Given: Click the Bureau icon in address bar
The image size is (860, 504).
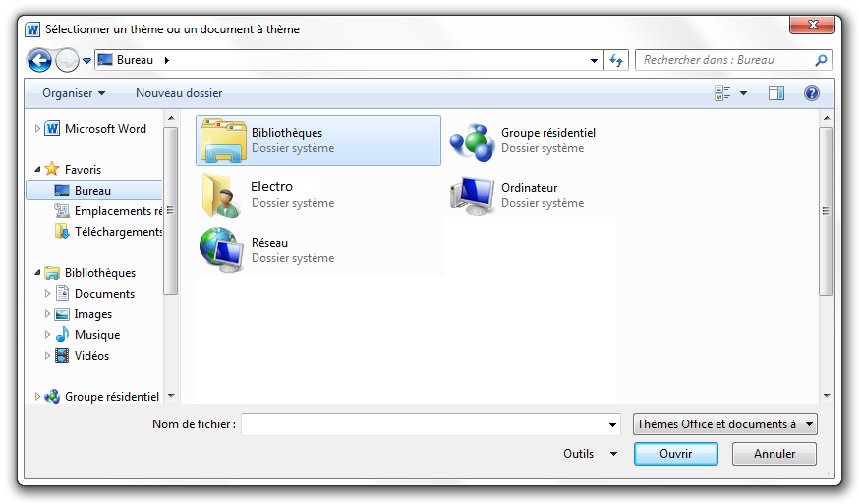Looking at the screenshot, I should click(x=105, y=60).
